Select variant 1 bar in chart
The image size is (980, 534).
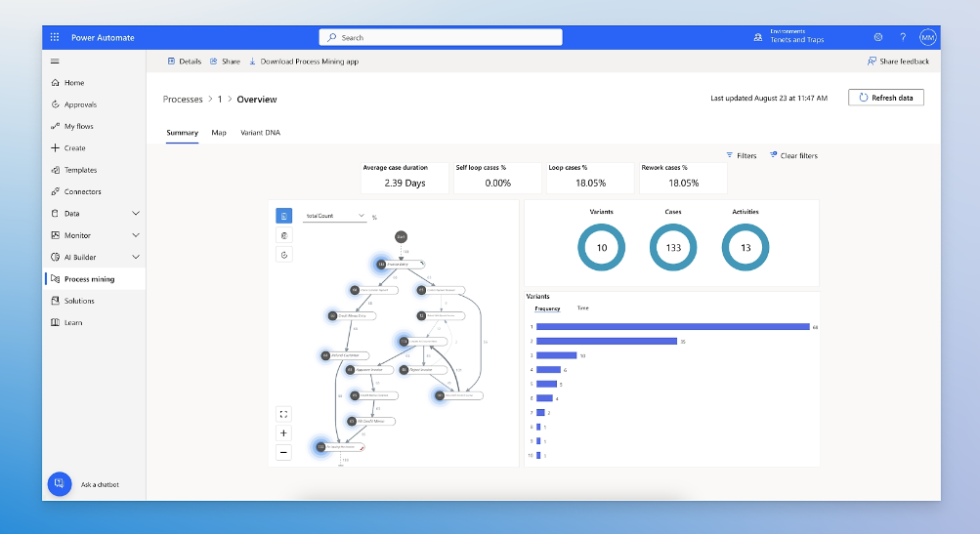tap(672, 327)
